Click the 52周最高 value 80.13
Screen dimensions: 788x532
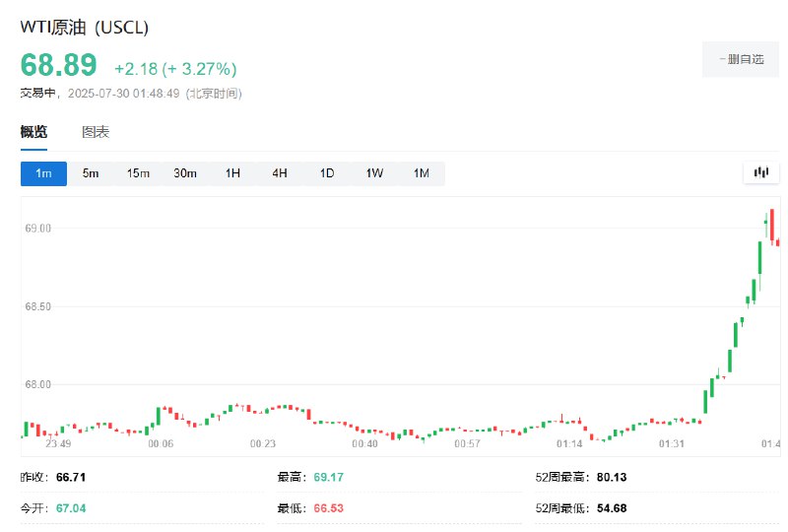pos(612,477)
